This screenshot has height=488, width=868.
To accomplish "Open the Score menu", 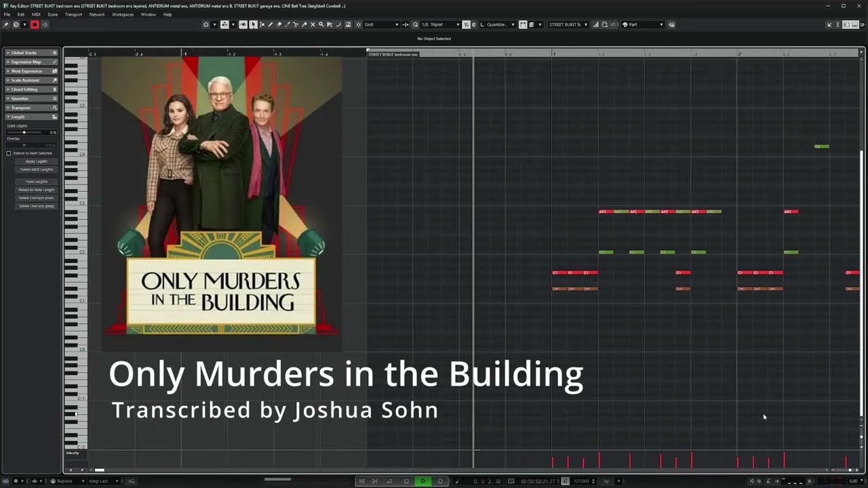I will coord(52,14).
